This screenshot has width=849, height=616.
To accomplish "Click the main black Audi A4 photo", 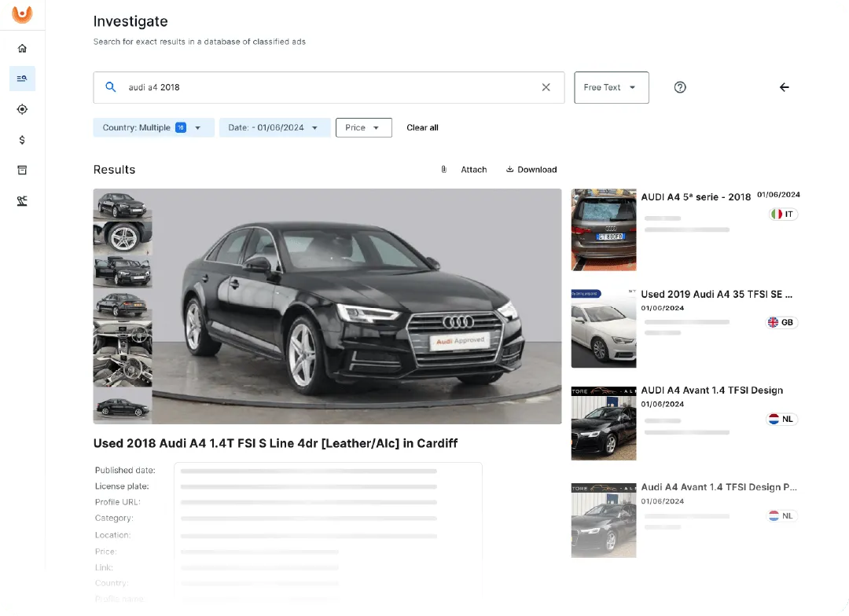I will pyautogui.click(x=357, y=306).
